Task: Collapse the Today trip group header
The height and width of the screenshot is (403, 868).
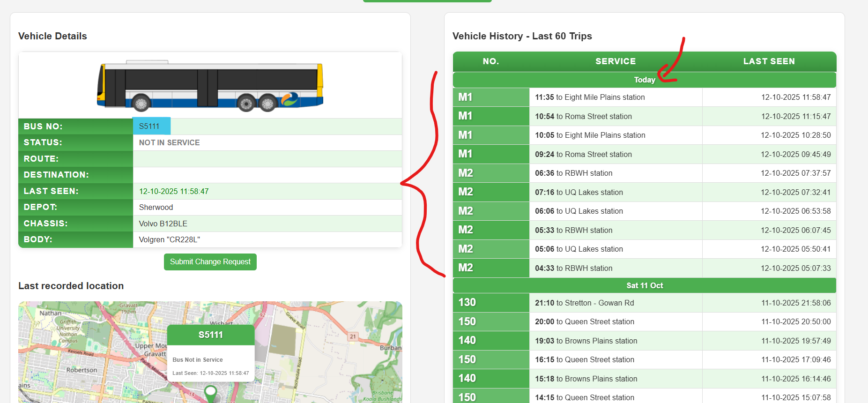Action: pos(644,80)
